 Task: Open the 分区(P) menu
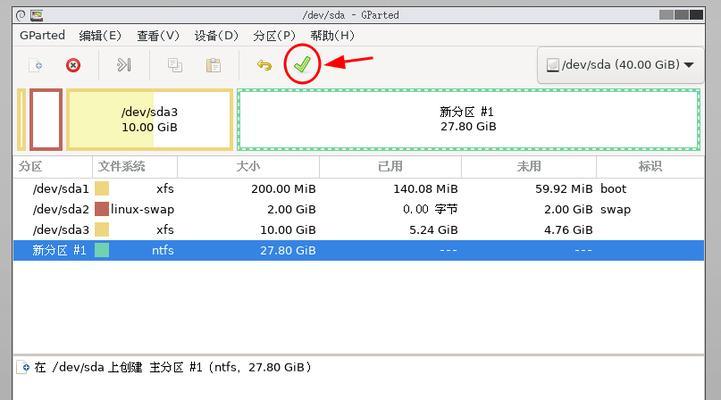pos(274,35)
